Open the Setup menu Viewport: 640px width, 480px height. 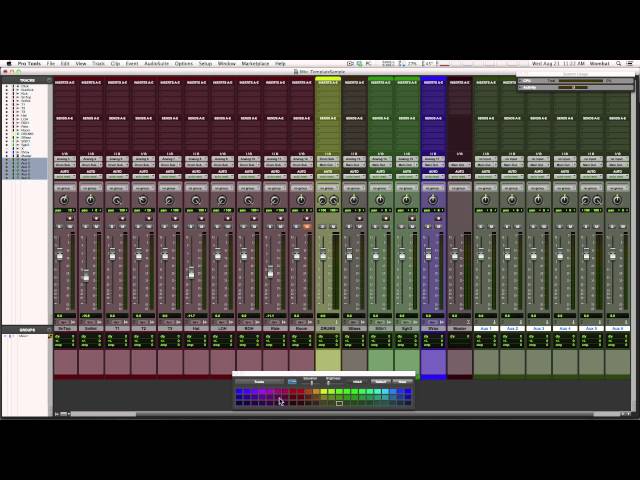click(205, 64)
